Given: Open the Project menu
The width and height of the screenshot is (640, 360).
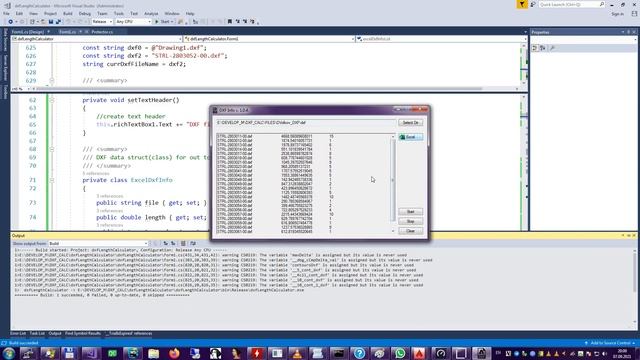Looking at the screenshot, I should (x=50, y=13).
